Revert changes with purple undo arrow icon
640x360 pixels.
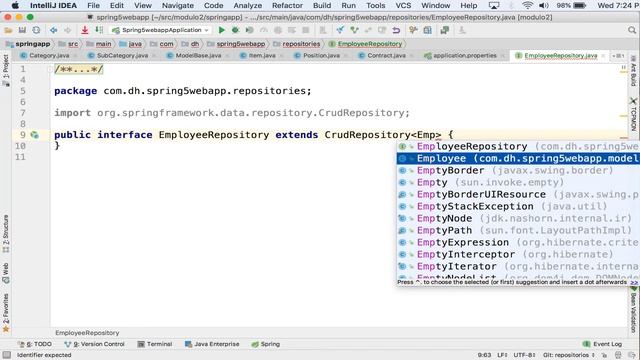[396, 30]
